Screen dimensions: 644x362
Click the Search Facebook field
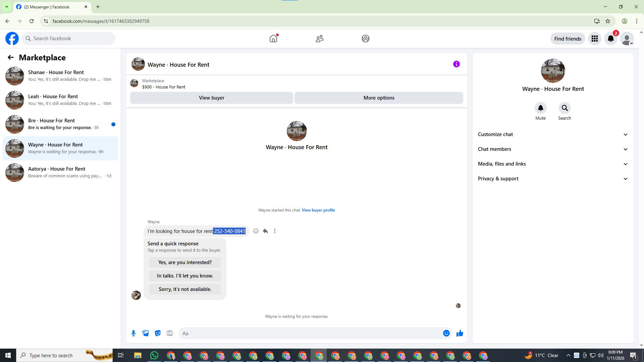[x=68, y=39]
